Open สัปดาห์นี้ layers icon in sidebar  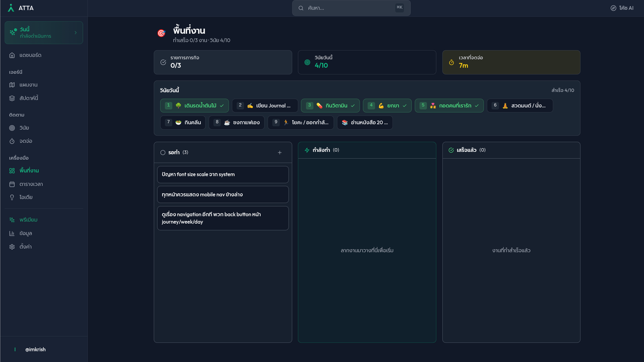coord(12,98)
